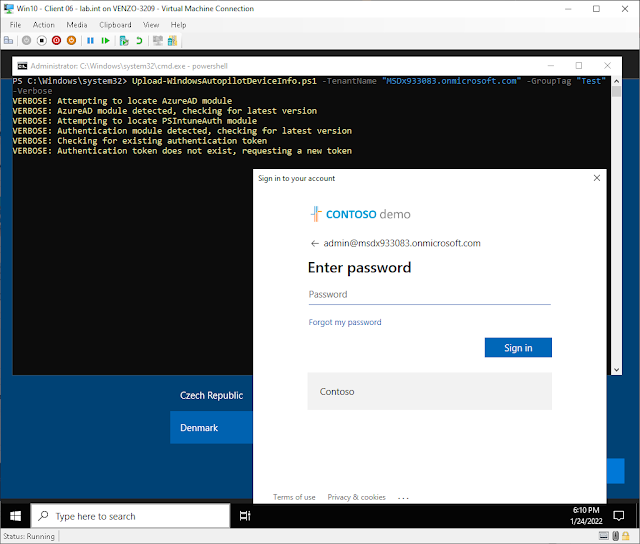Open Task View on the taskbar
Image resolution: width=640 pixels, height=544 pixels.
tap(245, 516)
